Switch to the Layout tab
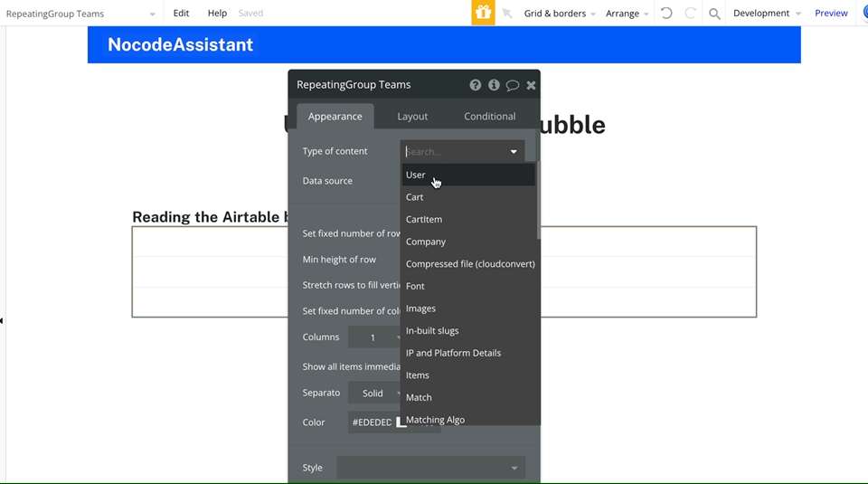Viewport: 868px width, 484px height. tap(412, 117)
